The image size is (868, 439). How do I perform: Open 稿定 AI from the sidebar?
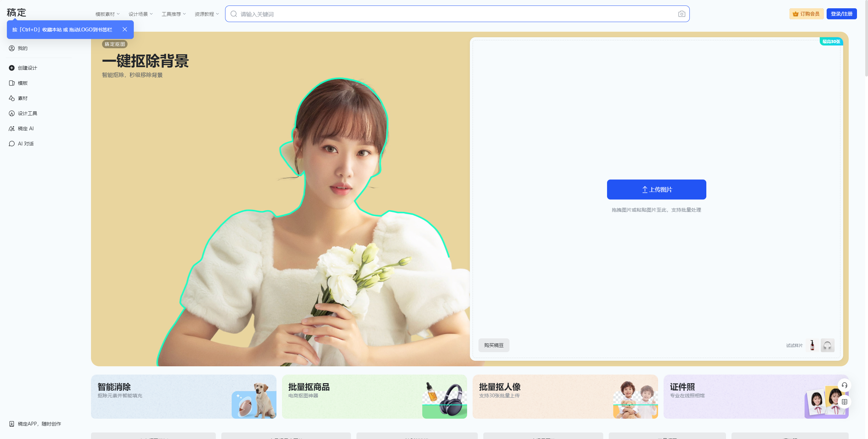(11, 129)
